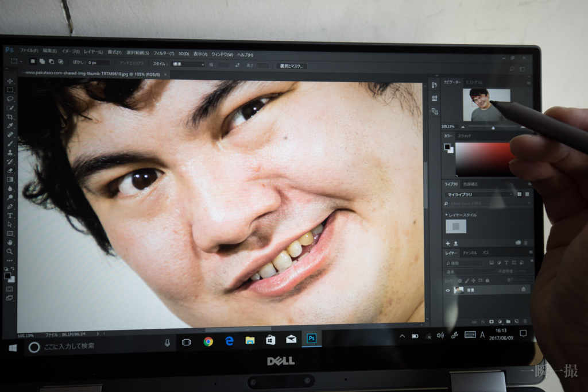Switch to the チャンネル tab
Image resolution: width=588 pixels, height=392 pixels.
coord(470,253)
